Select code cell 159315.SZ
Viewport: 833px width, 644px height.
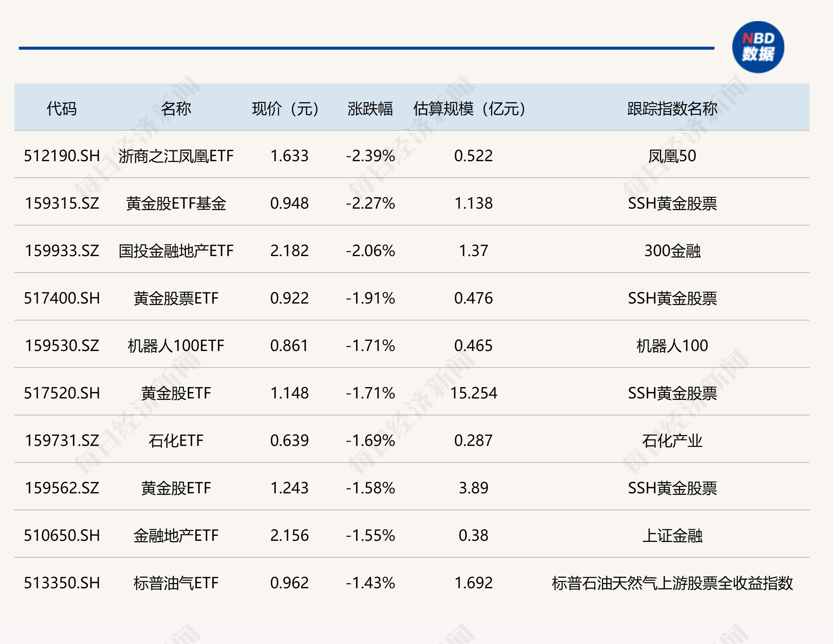pyautogui.click(x=62, y=203)
